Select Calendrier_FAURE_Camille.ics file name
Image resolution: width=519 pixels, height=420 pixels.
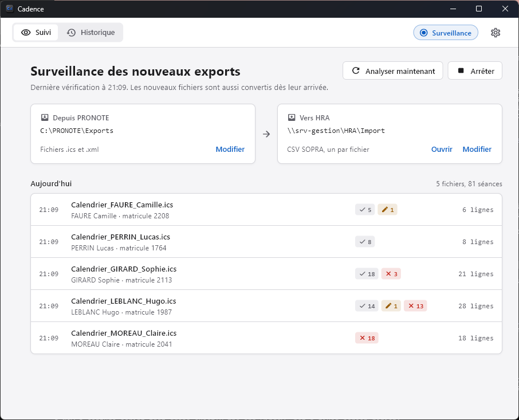click(x=122, y=205)
